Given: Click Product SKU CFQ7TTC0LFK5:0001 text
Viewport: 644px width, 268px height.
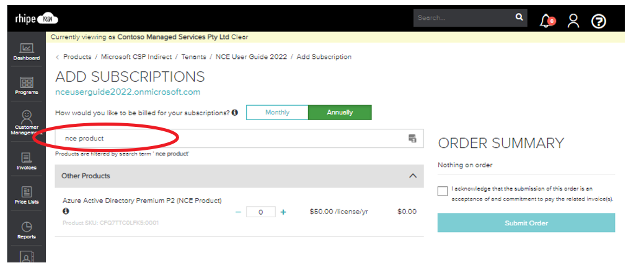Looking at the screenshot, I should point(110,223).
